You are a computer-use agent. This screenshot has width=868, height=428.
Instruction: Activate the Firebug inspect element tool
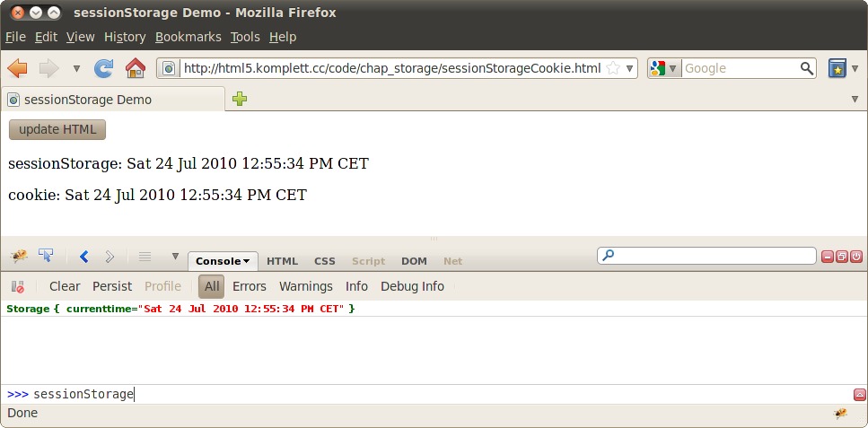click(x=46, y=257)
